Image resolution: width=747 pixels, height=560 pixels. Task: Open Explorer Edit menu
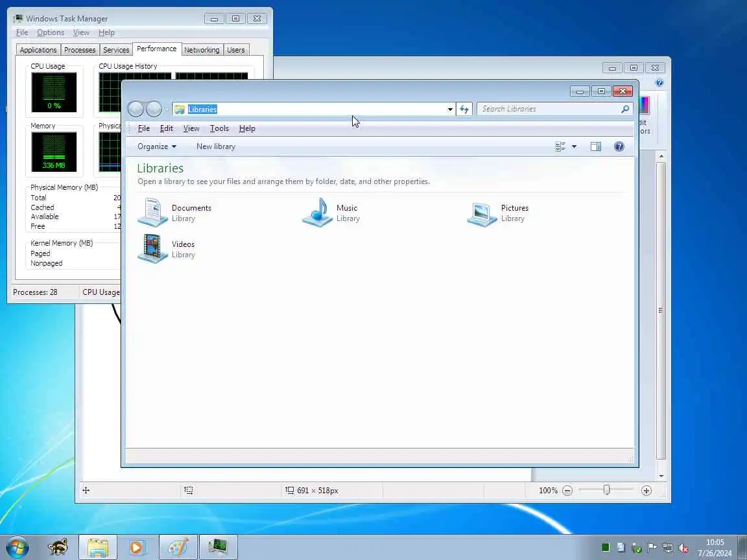(x=166, y=128)
